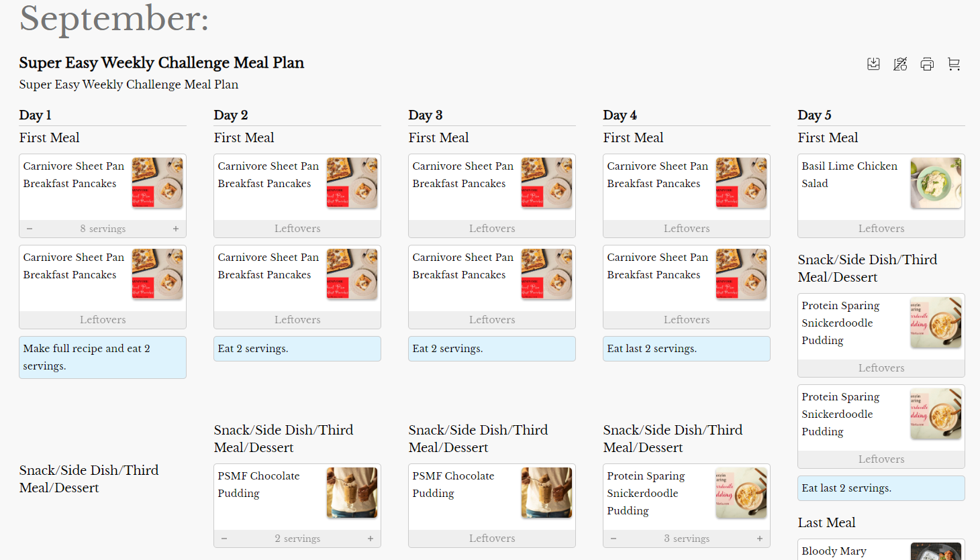The width and height of the screenshot is (980, 560).
Task: Click the save meal plan inbox icon
Action: [x=873, y=64]
